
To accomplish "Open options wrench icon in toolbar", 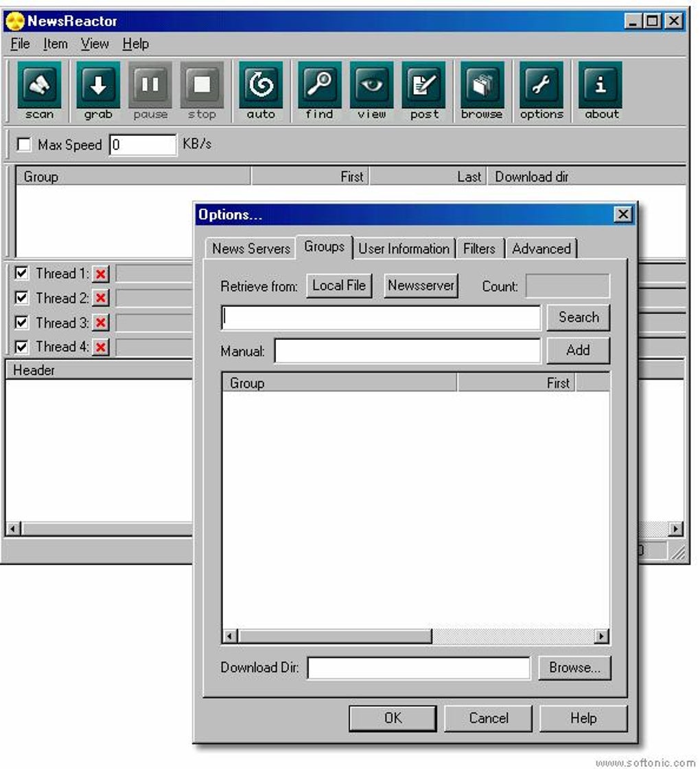I will click(541, 91).
